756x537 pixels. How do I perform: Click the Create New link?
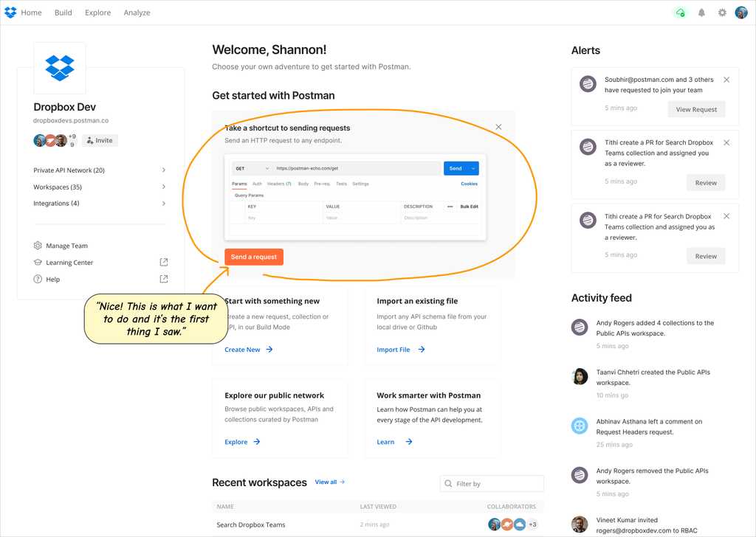[242, 350]
